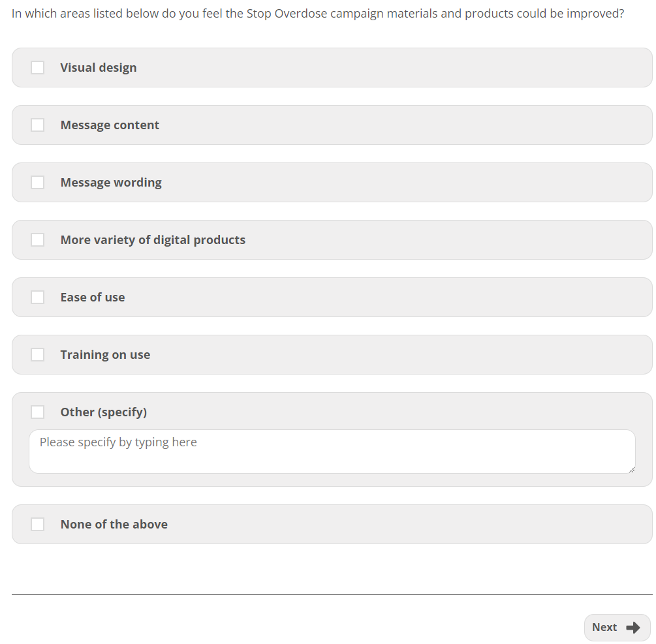Check the Ease of use box
Screen dimensions: 656x644
[x=38, y=298]
